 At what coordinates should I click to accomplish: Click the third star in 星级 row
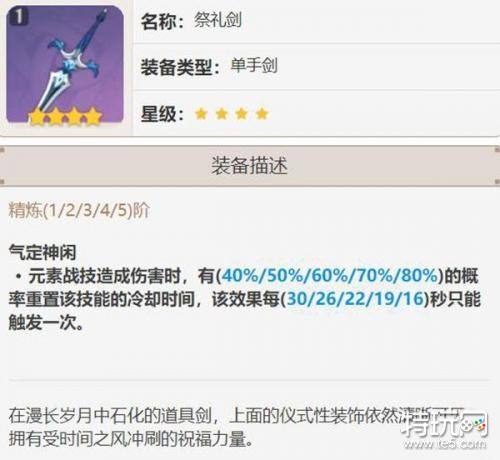pos(242,114)
